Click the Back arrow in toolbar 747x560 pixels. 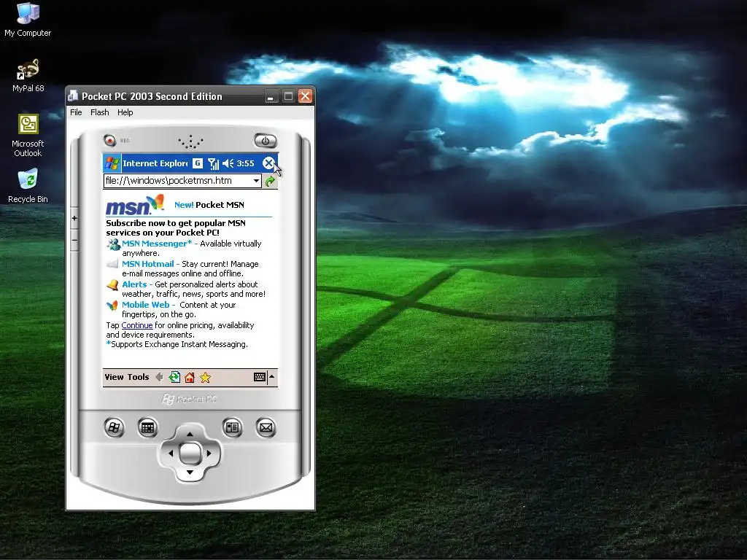tap(159, 377)
